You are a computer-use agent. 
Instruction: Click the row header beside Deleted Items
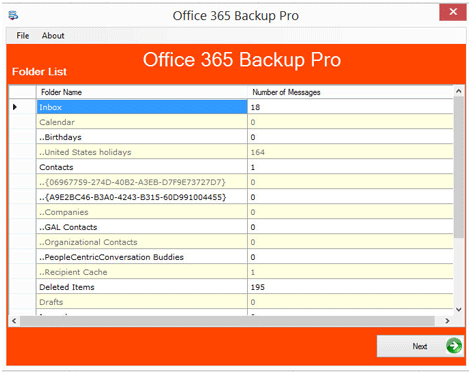coord(23,287)
